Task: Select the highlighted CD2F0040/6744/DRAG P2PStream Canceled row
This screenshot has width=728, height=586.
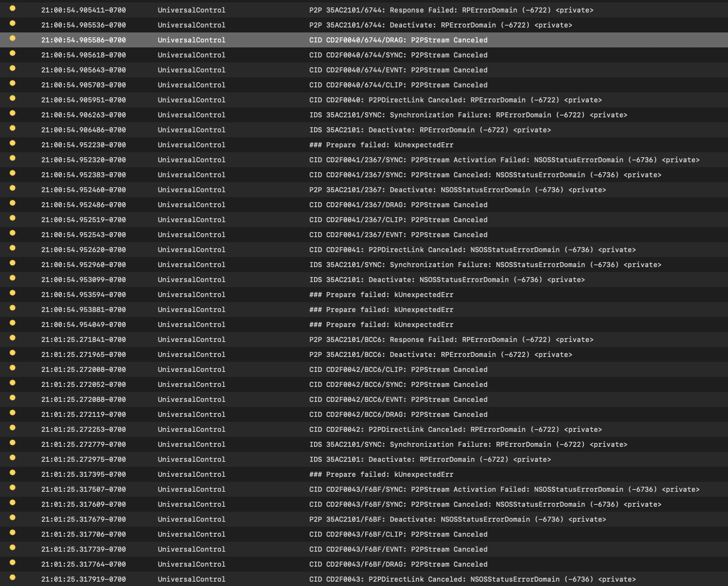Action: click(364, 40)
